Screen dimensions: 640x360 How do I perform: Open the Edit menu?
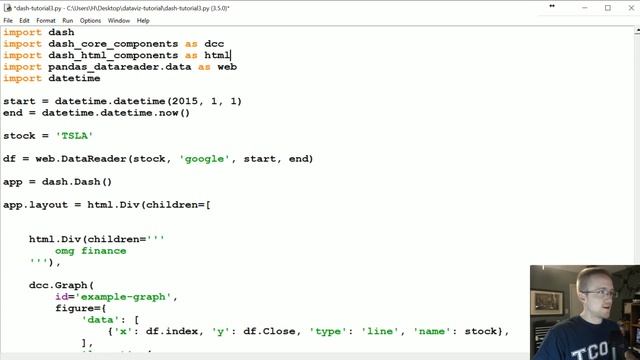tap(24, 20)
